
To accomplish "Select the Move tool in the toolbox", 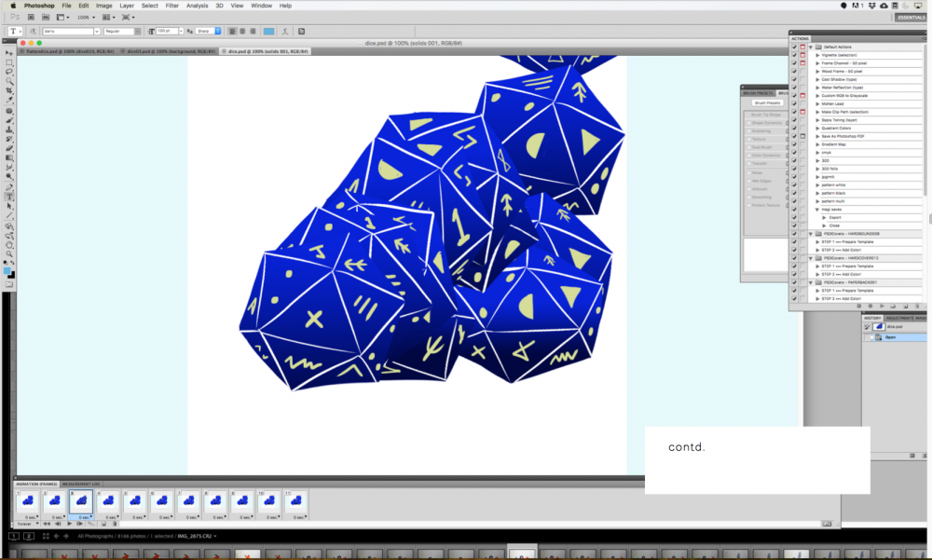I will click(x=9, y=53).
